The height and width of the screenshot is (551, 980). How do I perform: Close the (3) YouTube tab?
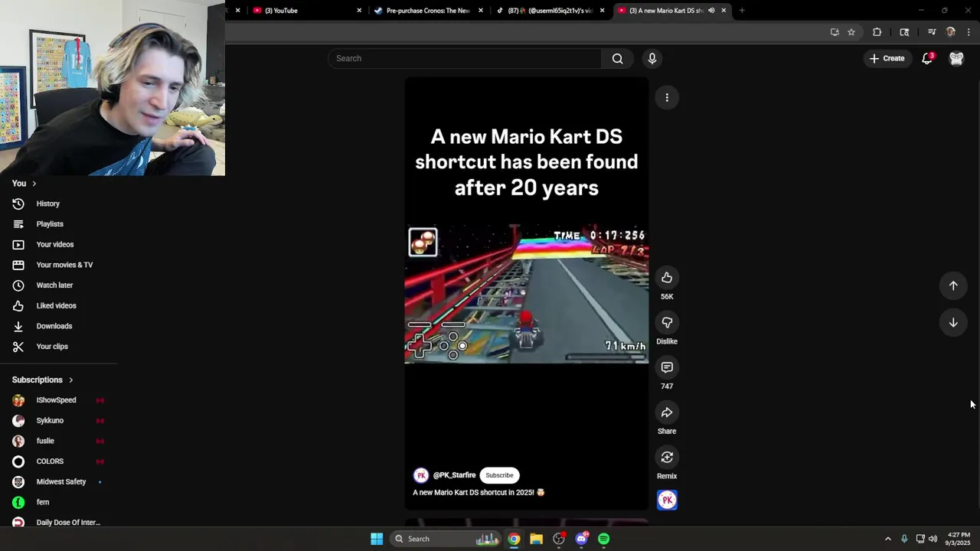[x=359, y=11]
